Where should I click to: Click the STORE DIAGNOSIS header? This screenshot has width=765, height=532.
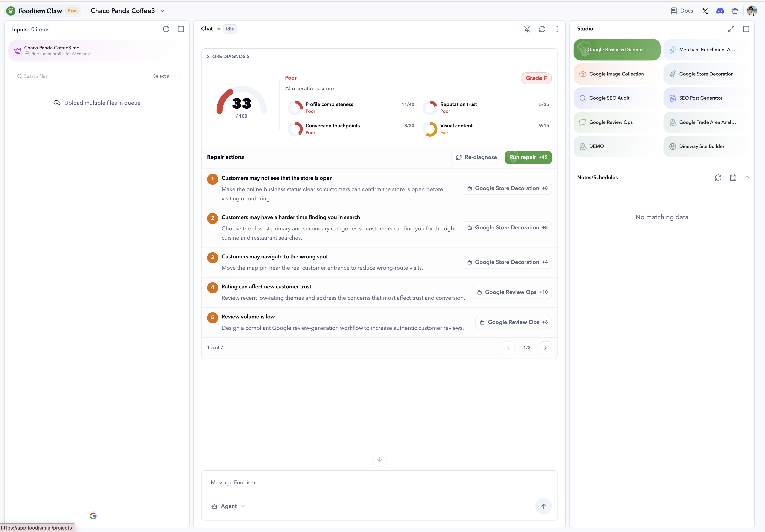coord(228,57)
